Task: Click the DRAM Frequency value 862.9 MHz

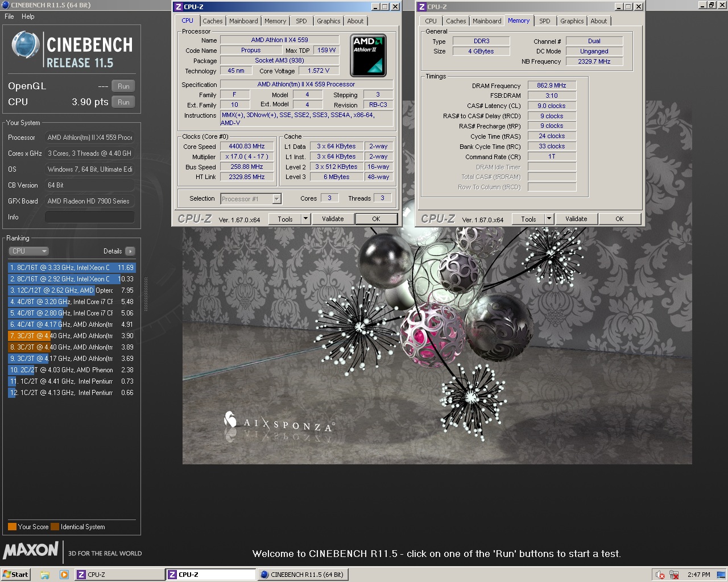Action: (552, 85)
